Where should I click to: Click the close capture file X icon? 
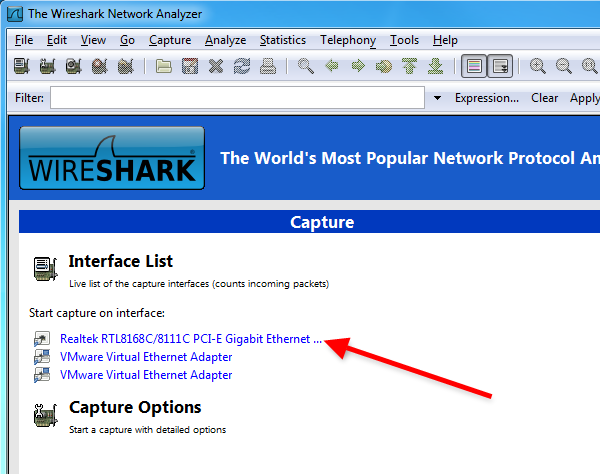tap(216, 67)
